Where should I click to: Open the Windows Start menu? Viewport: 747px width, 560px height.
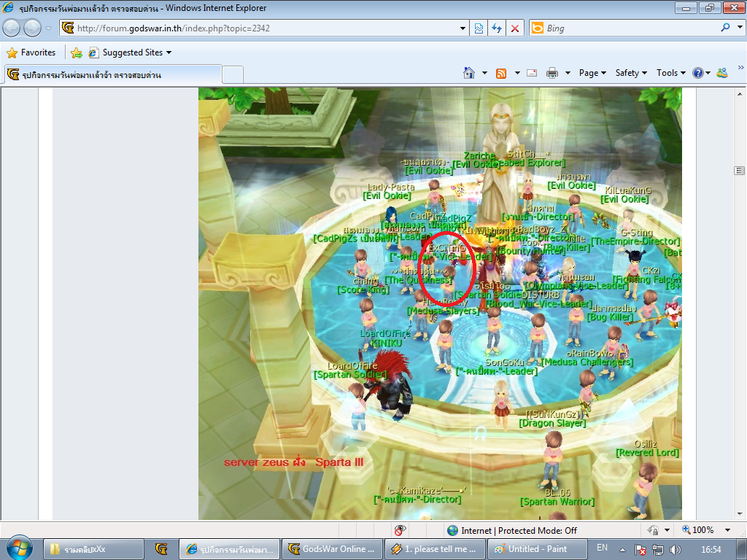[20, 548]
